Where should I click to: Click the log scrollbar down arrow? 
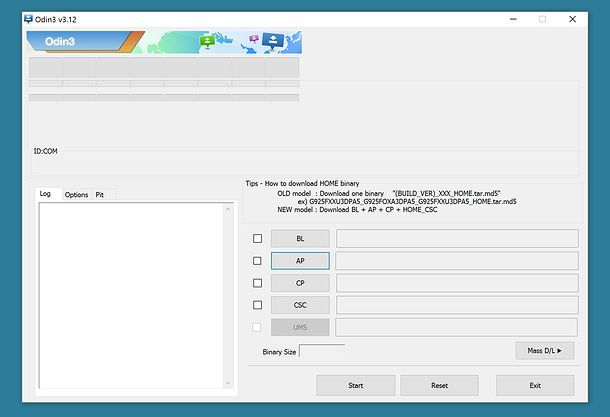[x=227, y=382]
